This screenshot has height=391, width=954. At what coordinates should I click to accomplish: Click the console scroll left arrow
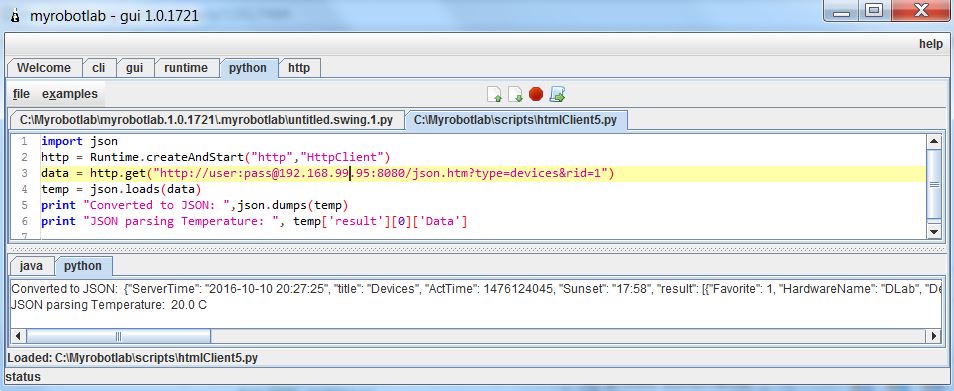coord(18,336)
